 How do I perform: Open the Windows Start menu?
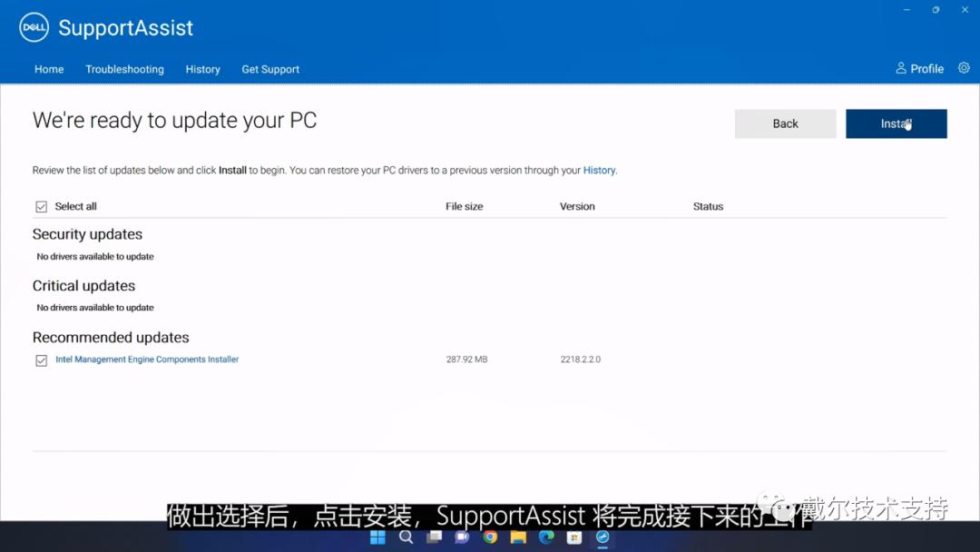pos(377,537)
